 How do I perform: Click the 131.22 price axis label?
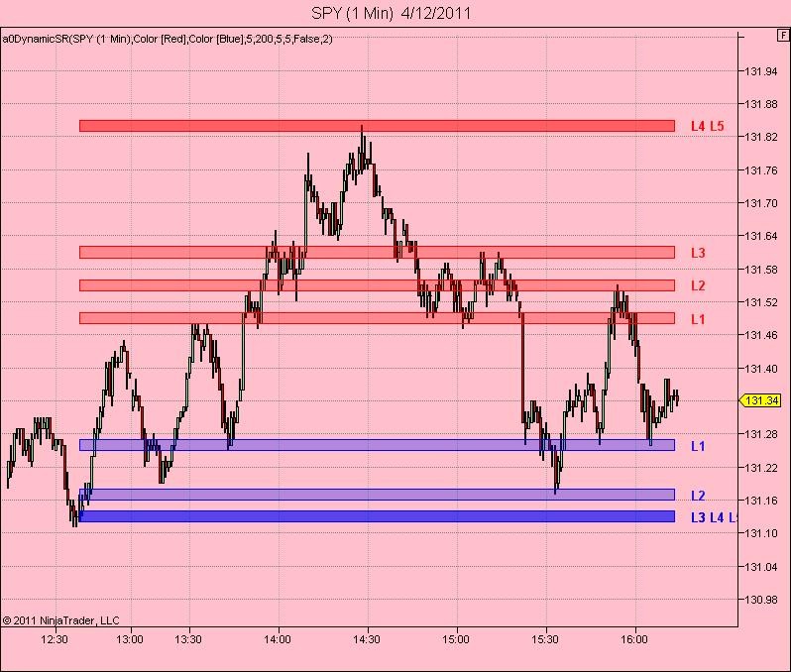pos(761,468)
